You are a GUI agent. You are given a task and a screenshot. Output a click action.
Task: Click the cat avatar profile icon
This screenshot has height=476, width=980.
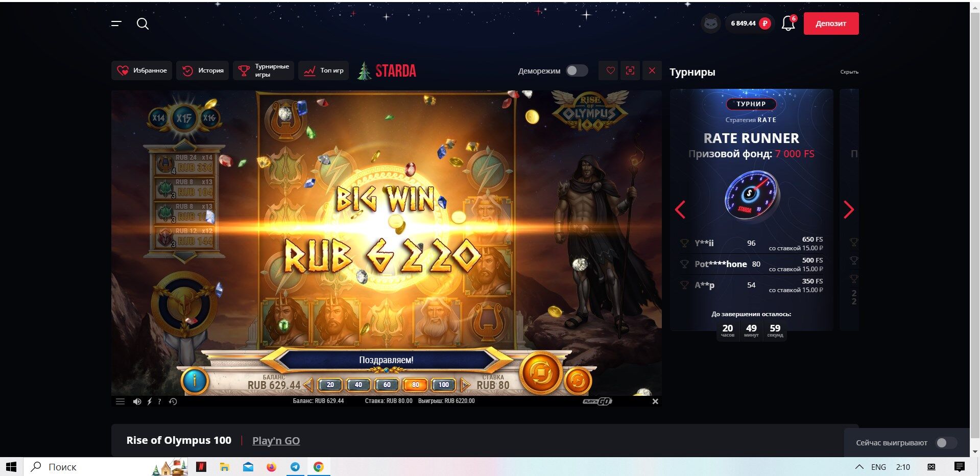[710, 23]
